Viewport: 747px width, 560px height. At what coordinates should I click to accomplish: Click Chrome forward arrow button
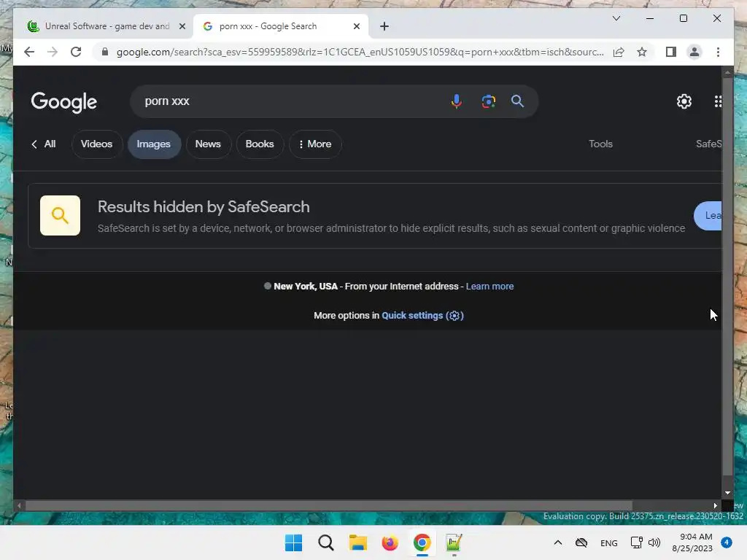[53, 52]
